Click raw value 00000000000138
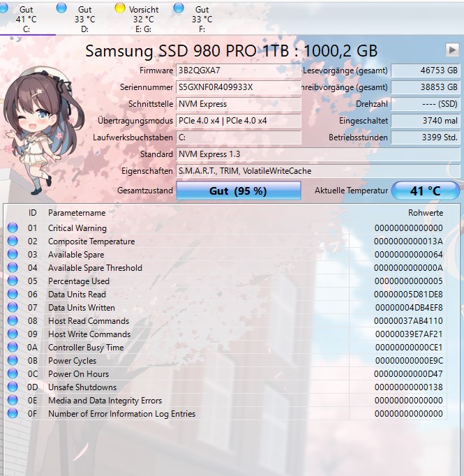The height and width of the screenshot is (476, 464). 408,387
